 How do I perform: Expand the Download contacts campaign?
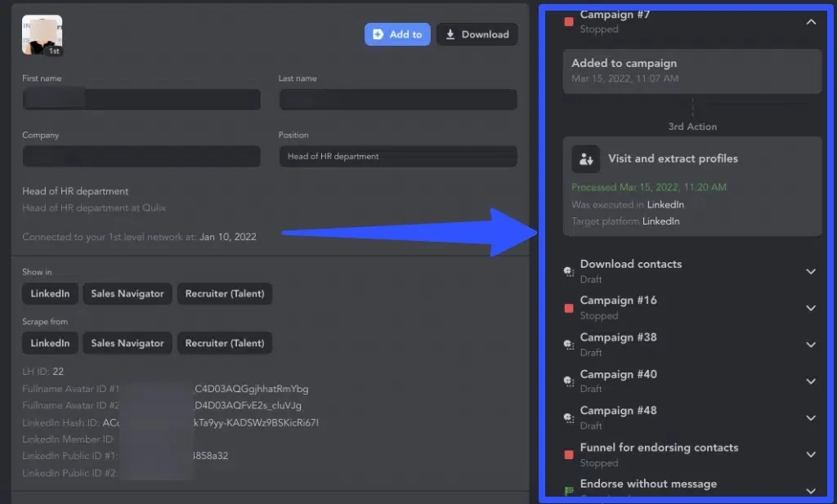[x=811, y=271]
